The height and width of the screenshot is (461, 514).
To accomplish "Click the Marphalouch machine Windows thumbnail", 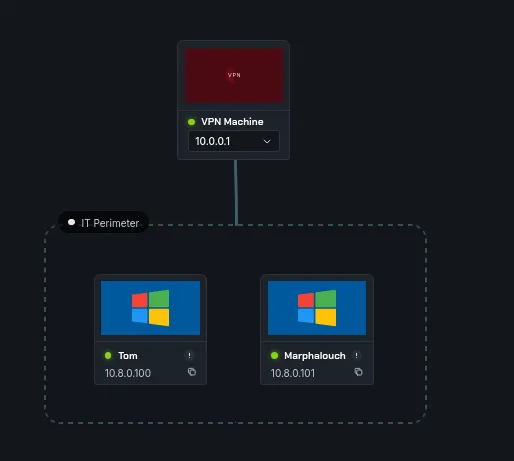I will [317, 308].
